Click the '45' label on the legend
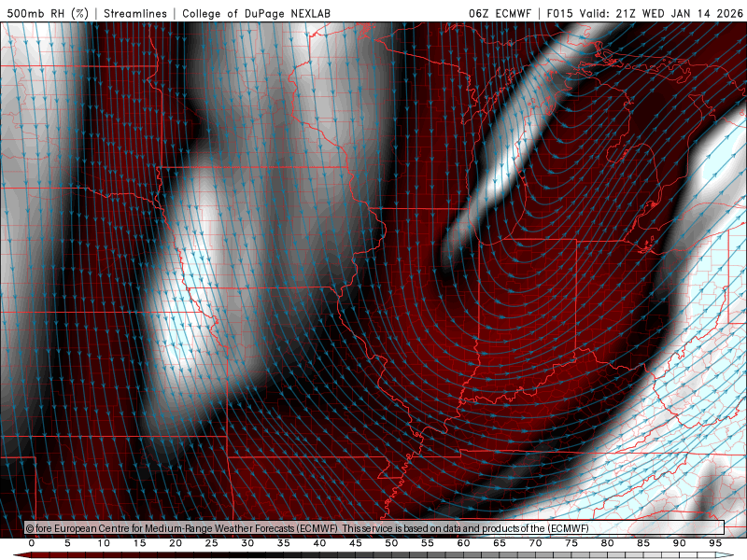The image size is (747, 560). point(356,543)
